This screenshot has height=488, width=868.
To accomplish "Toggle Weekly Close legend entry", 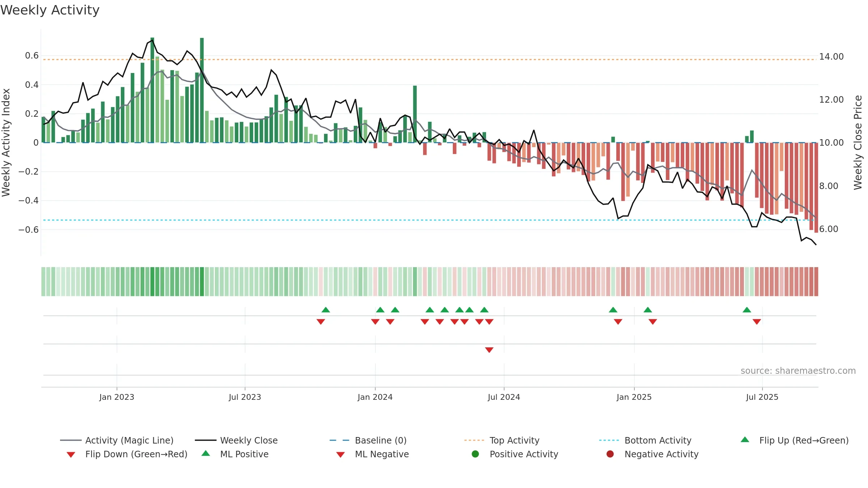I will point(236,440).
